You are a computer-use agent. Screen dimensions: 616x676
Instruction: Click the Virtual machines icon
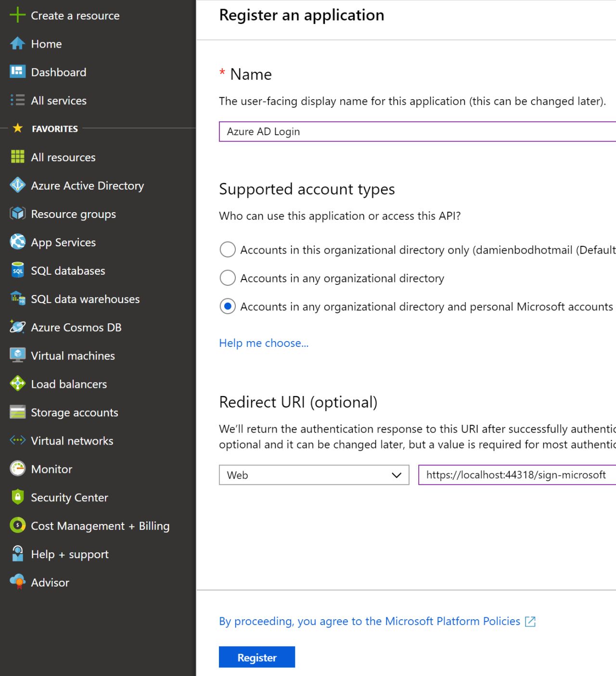[x=17, y=355]
